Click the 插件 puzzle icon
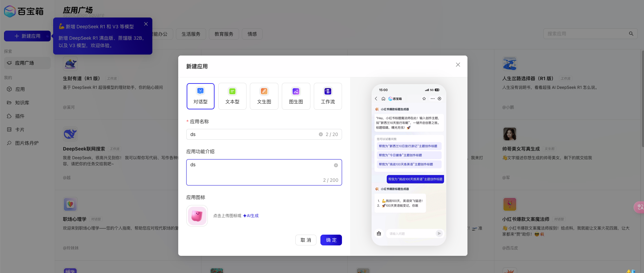 point(9,116)
